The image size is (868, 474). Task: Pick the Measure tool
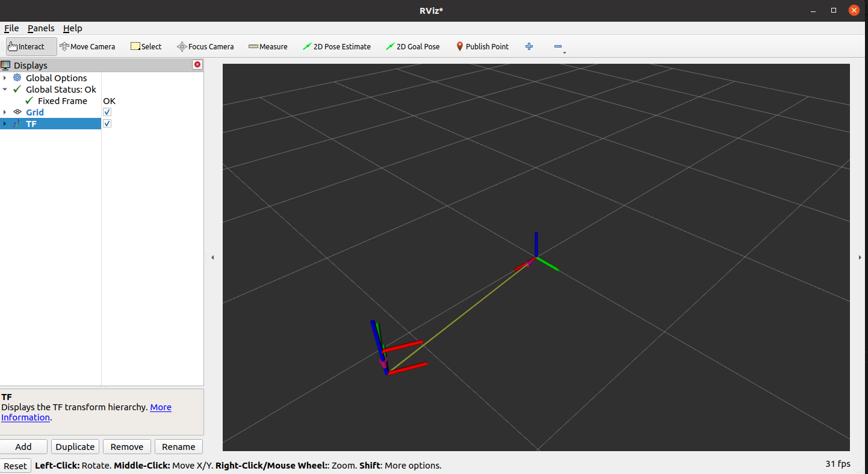point(268,46)
